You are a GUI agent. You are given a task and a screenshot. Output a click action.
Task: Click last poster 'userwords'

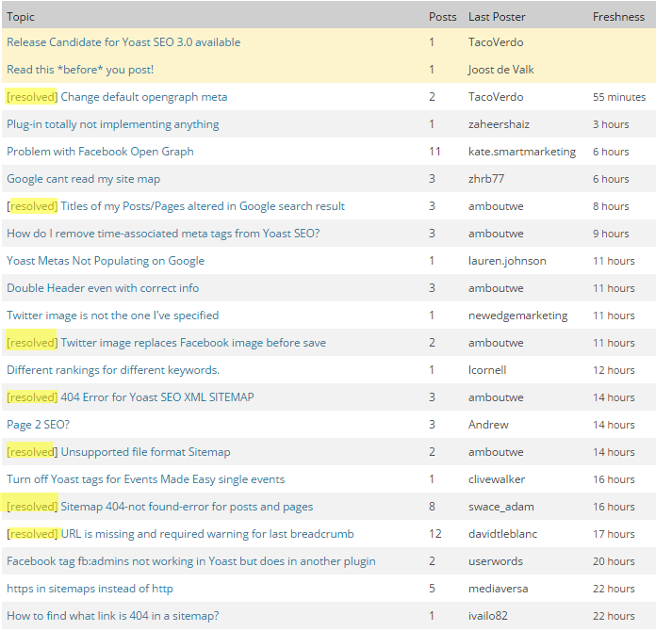pyautogui.click(x=496, y=561)
